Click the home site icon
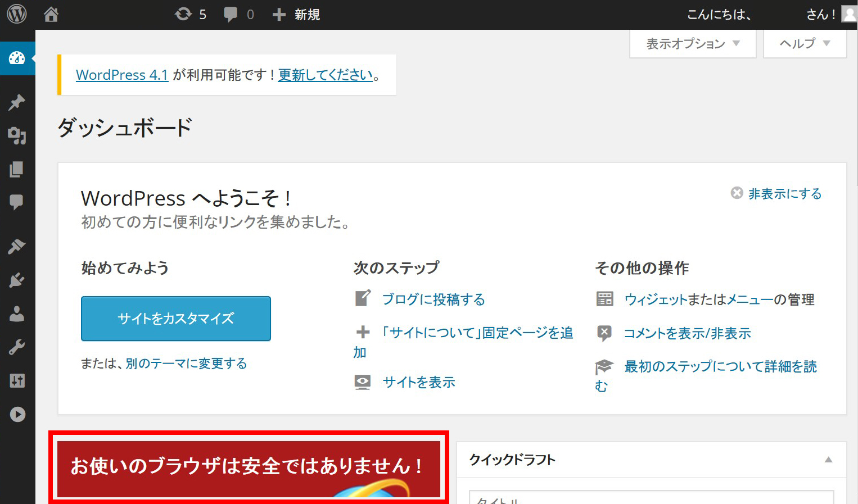 [x=51, y=14]
